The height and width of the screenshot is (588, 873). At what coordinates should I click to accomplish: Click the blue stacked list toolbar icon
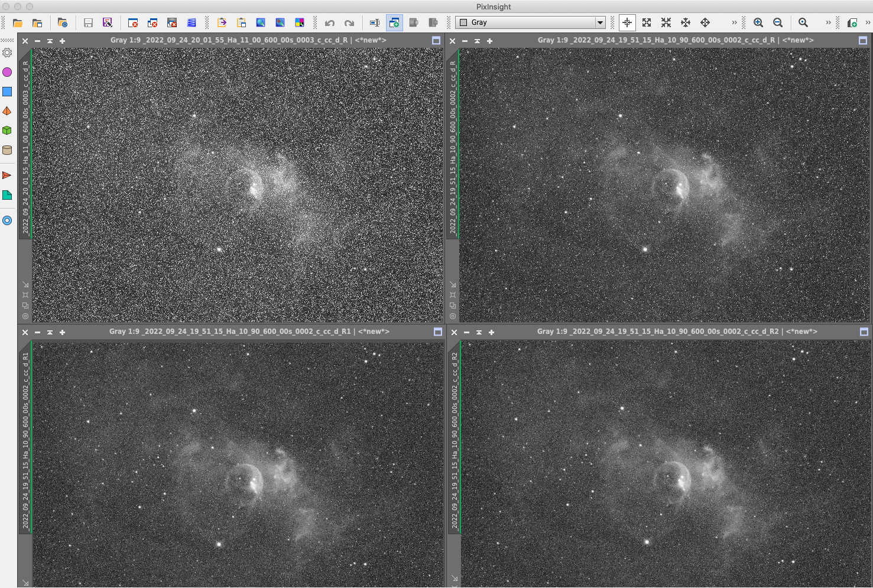192,23
